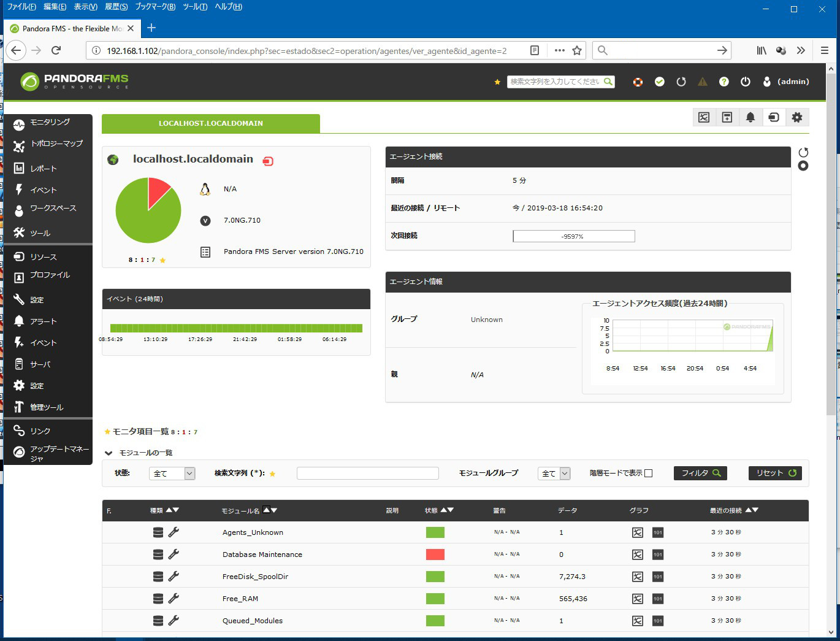Click the リセット button
Screen dimensions: 840x641
[x=776, y=473]
